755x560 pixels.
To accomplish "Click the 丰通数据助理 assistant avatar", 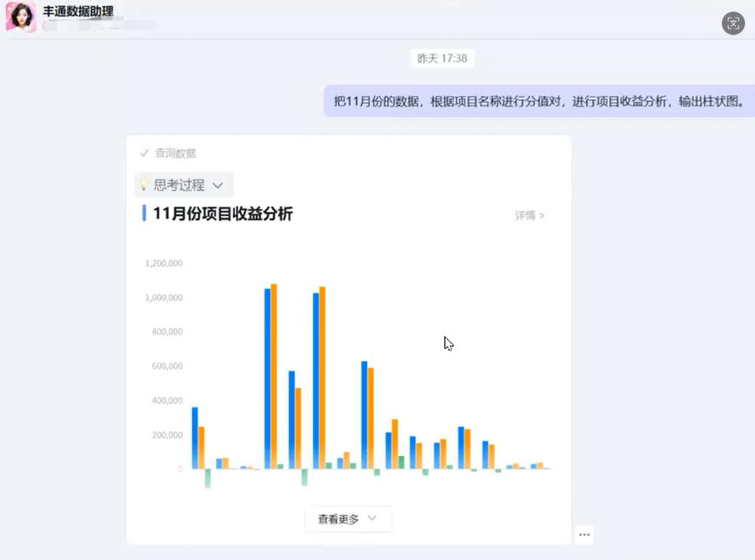I will click(20, 16).
